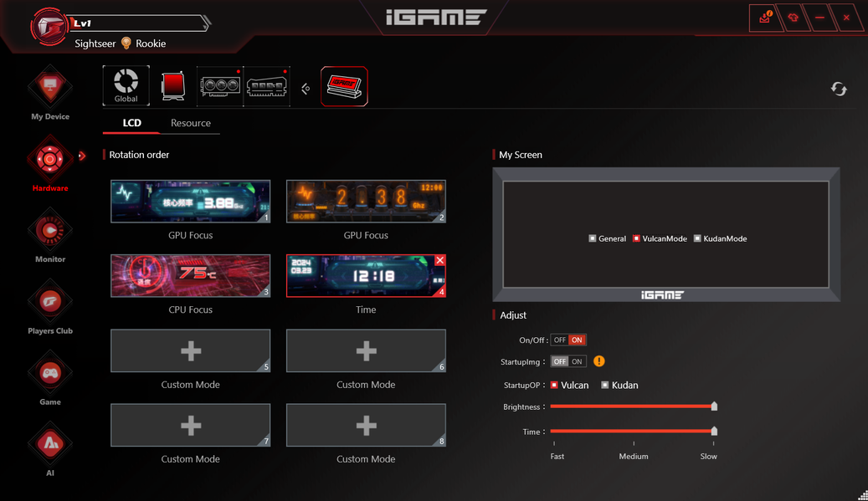Select the Global lighting device

tap(126, 85)
